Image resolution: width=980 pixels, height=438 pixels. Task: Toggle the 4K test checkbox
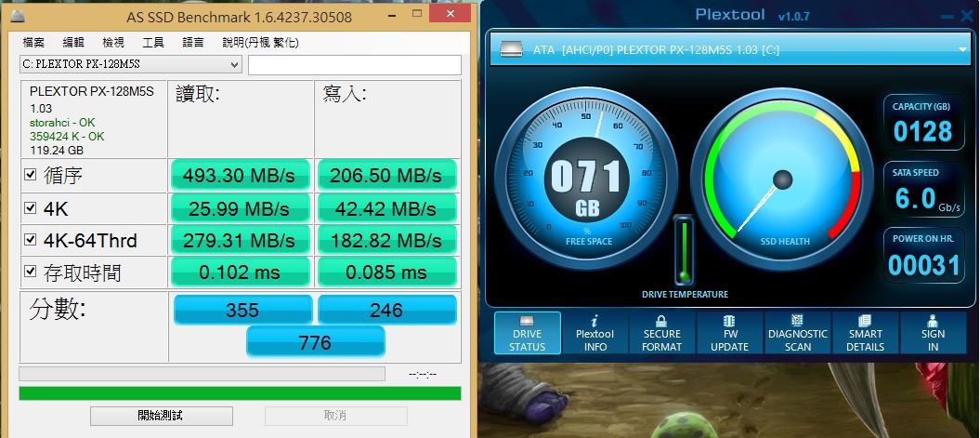[30, 206]
